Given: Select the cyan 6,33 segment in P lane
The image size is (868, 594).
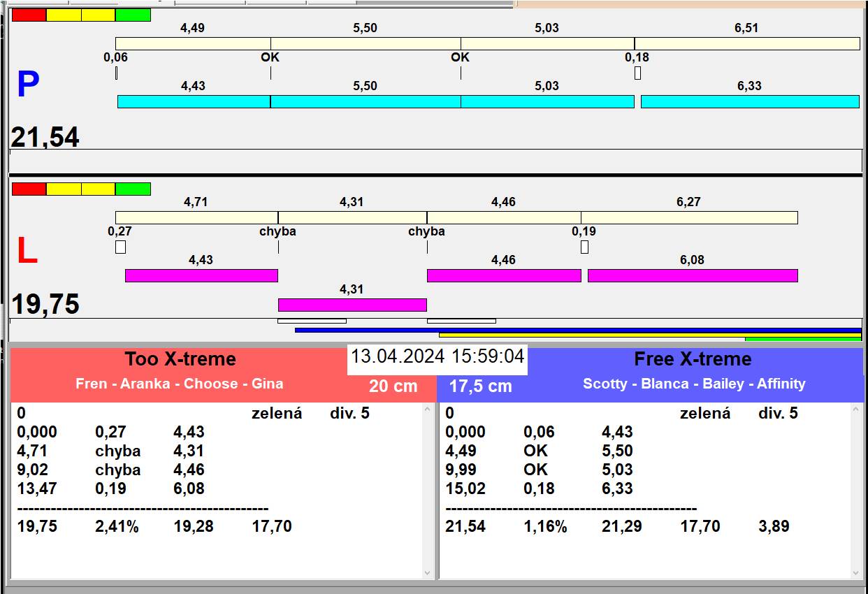Looking at the screenshot, I should [x=749, y=101].
